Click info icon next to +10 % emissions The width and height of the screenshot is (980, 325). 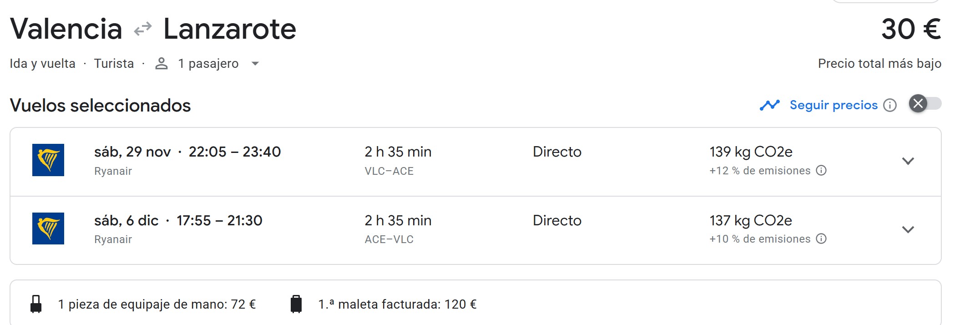click(821, 239)
